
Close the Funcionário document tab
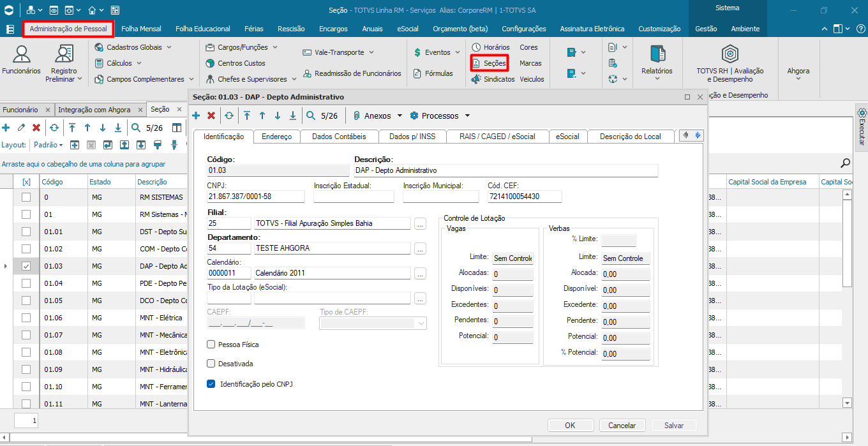tap(47, 110)
